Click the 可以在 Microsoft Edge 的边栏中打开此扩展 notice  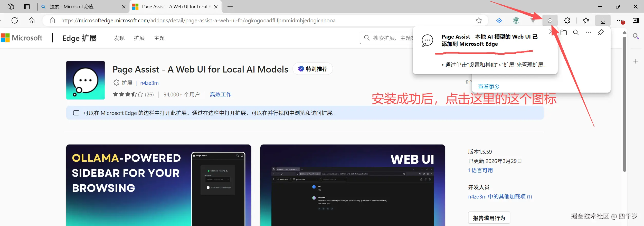coord(305,113)
